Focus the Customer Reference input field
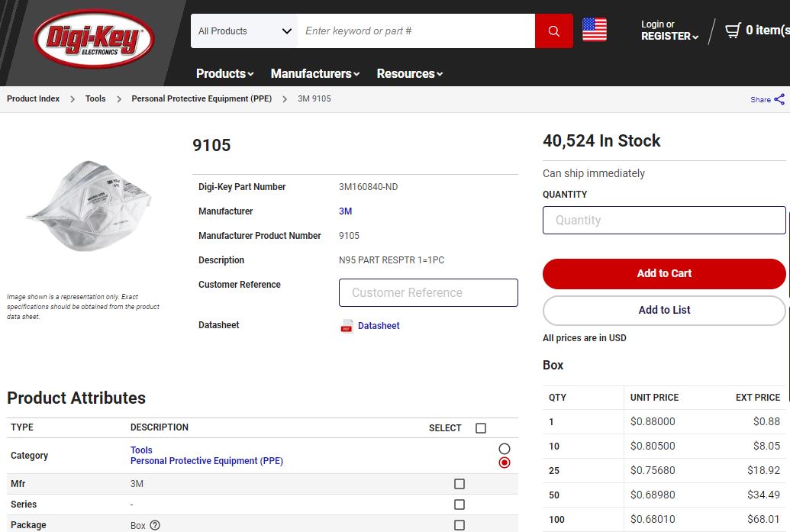 click(x=428, y=292)
